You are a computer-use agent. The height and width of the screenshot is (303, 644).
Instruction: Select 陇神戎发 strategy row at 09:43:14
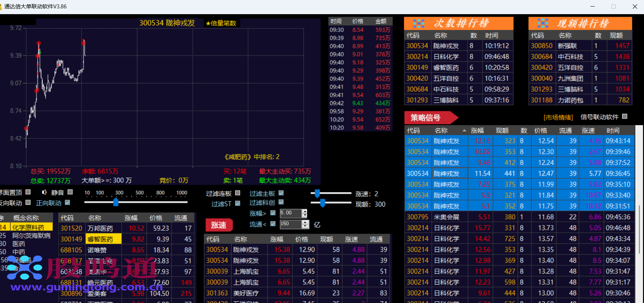[x=519, y=141]
